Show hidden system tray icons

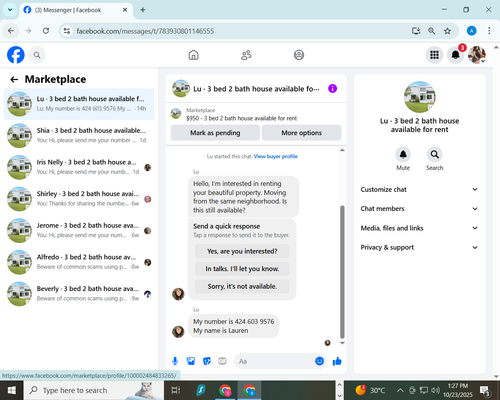(400, 390)
